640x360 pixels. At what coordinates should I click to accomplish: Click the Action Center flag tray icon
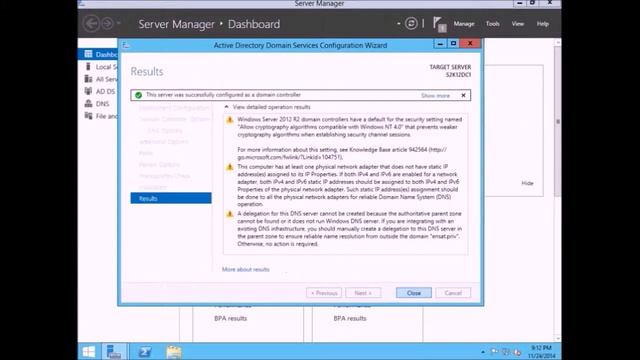pos(494,351)
